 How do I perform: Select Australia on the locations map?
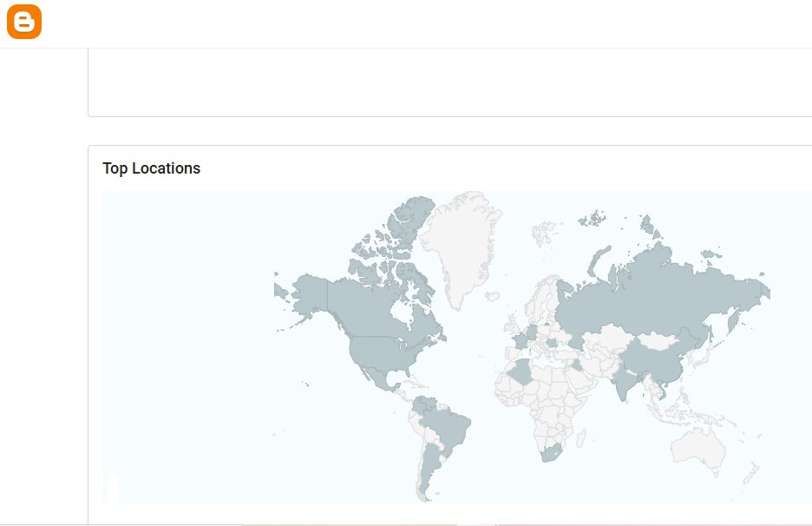coord(698,450)
